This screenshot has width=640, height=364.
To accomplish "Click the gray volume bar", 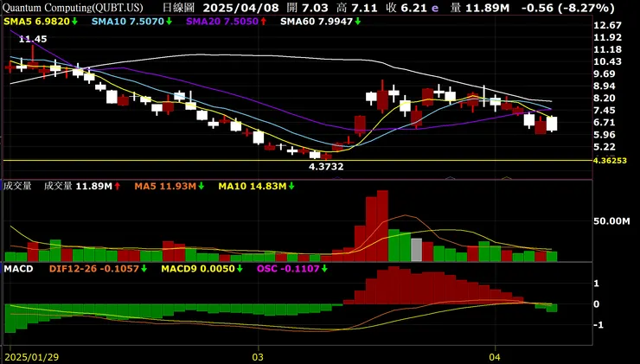I will point(416,250).
